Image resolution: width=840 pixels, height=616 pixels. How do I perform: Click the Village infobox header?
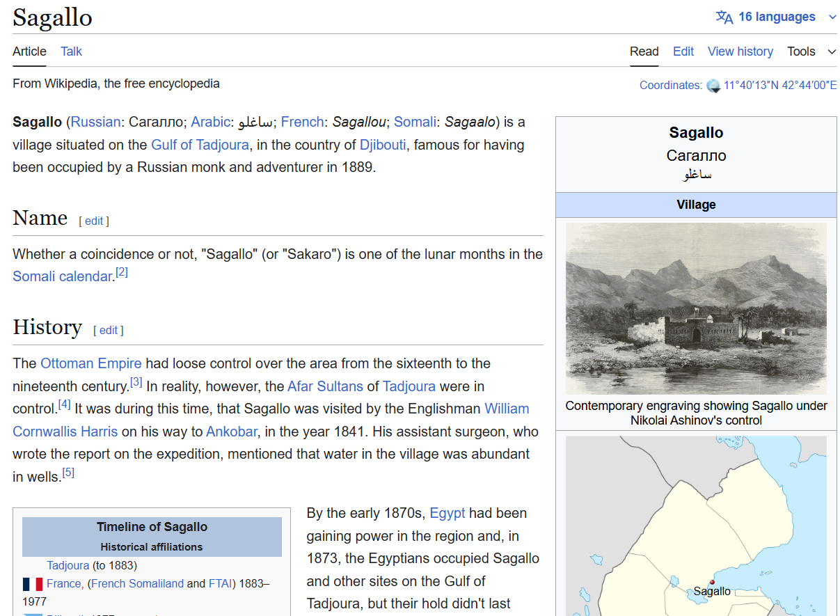(x=696, y=205)
